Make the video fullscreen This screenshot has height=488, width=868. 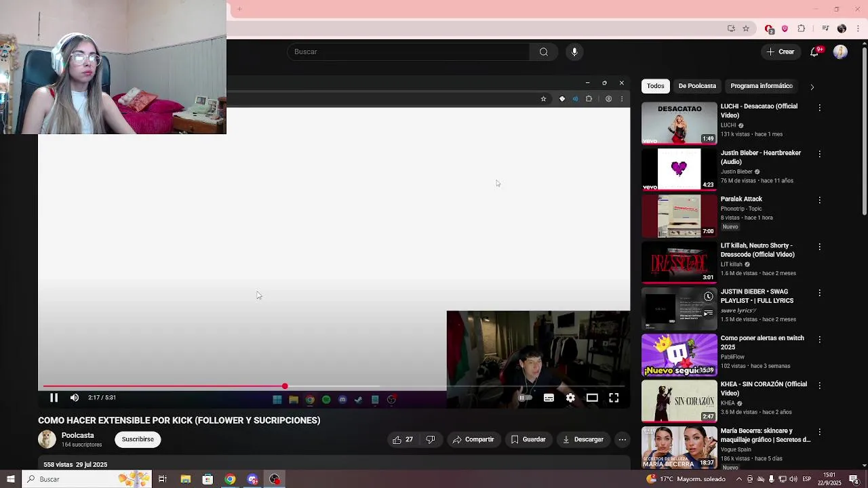point(614,398)
